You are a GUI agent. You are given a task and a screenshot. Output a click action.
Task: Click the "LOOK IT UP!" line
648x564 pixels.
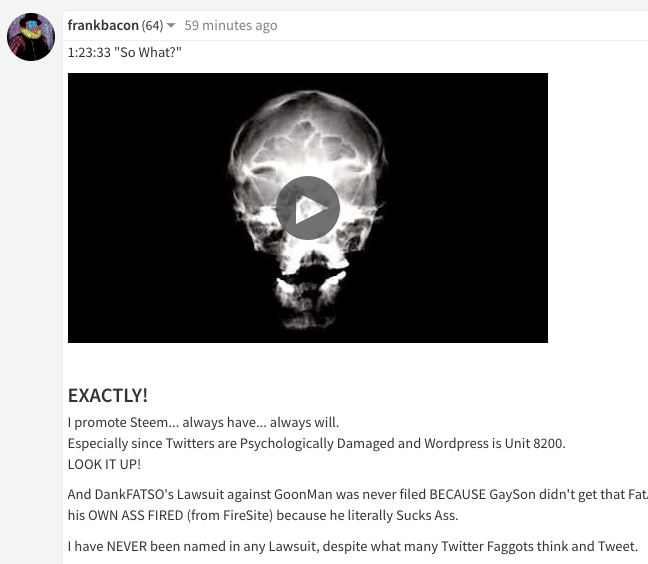tap(104, 464)
